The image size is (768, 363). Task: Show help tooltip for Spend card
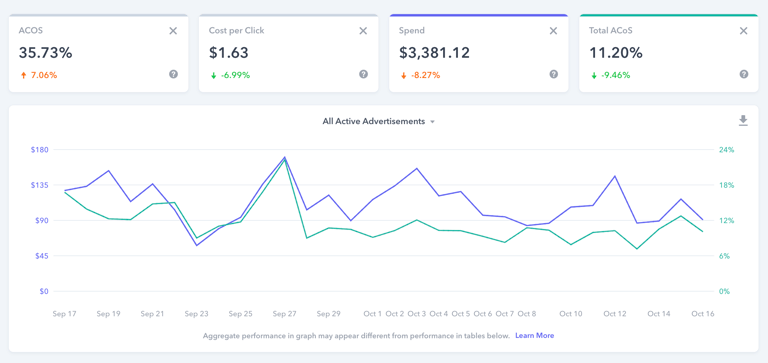pos(553,74)
